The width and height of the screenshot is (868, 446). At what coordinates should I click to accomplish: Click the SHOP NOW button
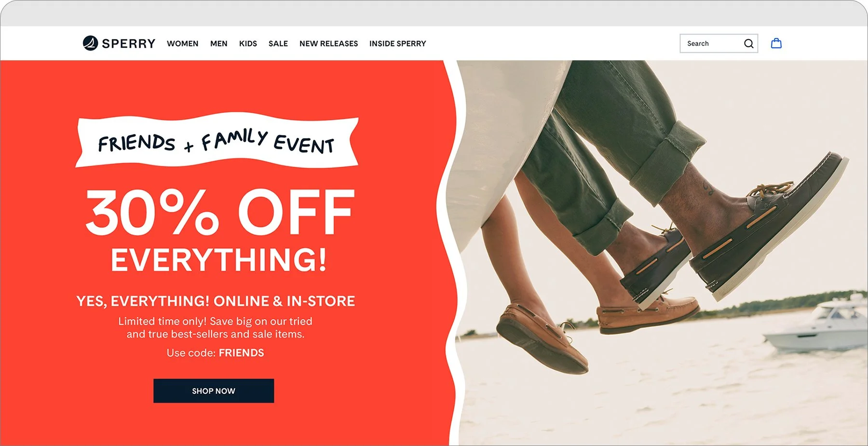click(x=214, y=391)
